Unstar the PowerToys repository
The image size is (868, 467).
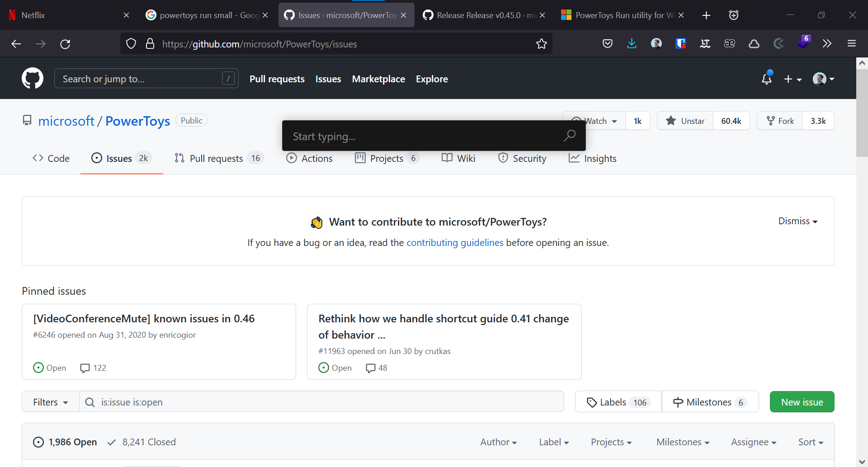[x=685, y=121]
